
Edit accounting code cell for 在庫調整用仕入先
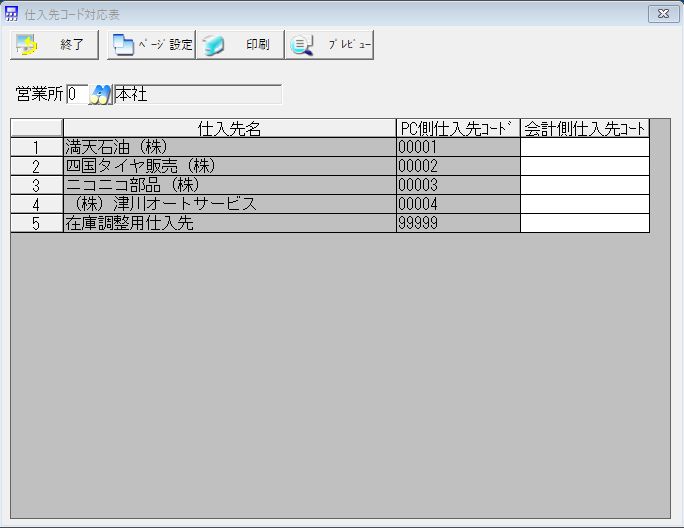[585, 223]
